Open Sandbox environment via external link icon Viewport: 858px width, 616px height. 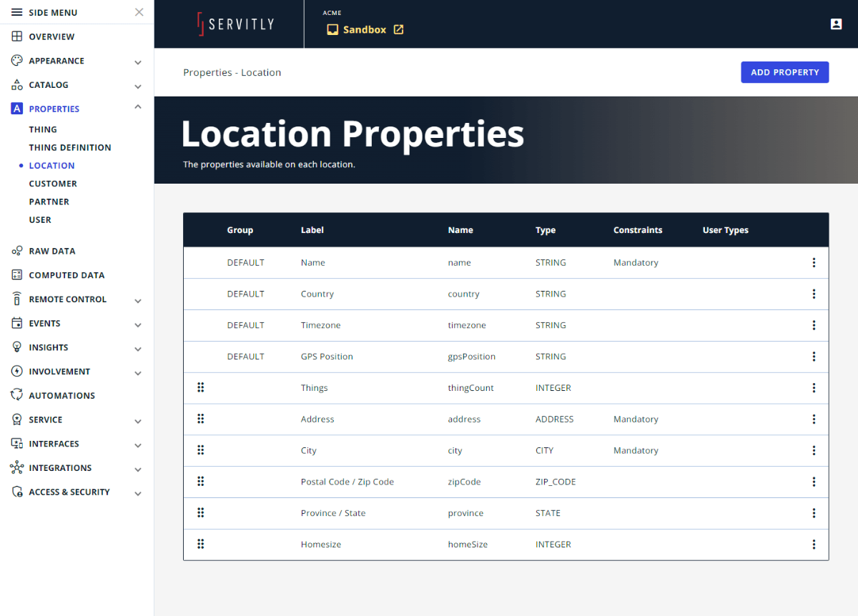[x=399, y=29]
